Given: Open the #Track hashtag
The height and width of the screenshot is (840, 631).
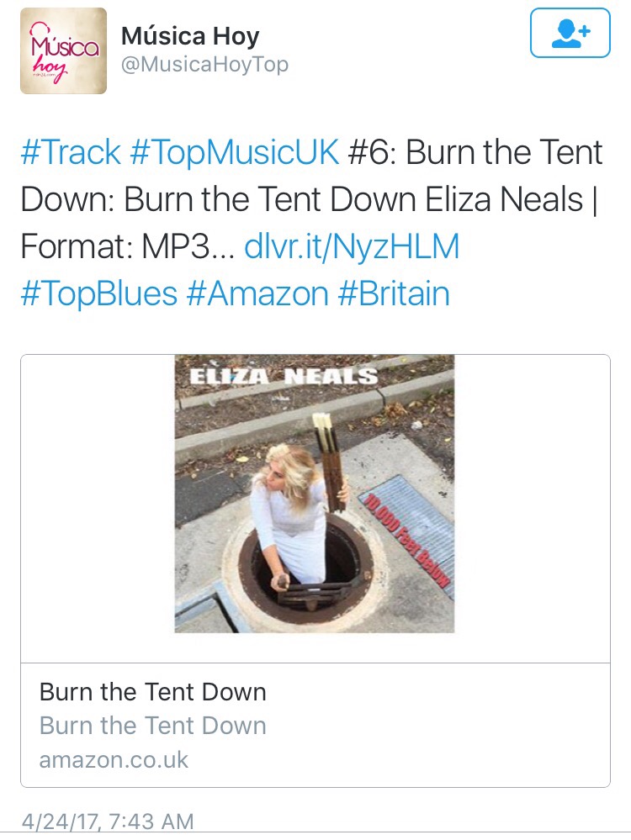Looking at the screenshot, I should click(71, 152).
